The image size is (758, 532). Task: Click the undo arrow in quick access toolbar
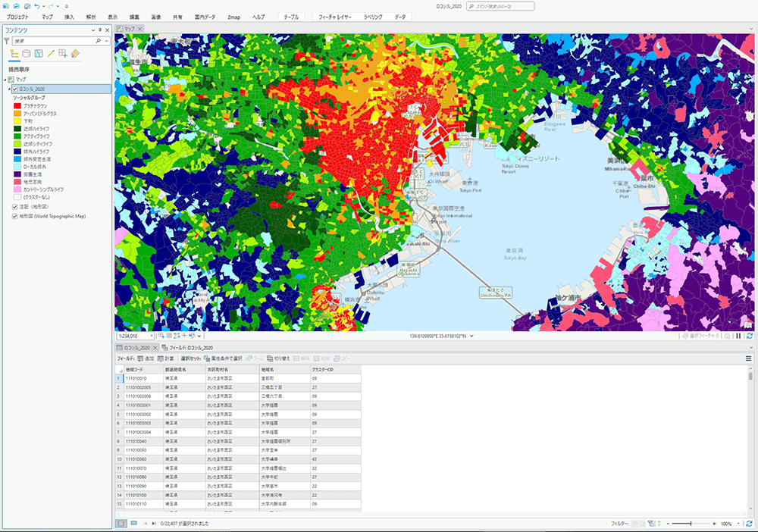click(38, 6)
